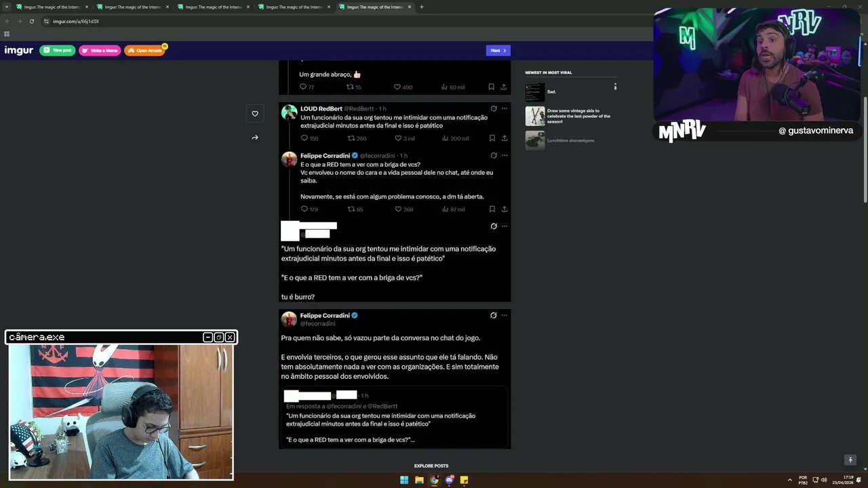Open the more options on the 'Pra quem não sabe' tweet
Viewport: 868px width, 488px height.
coord(505,315)
